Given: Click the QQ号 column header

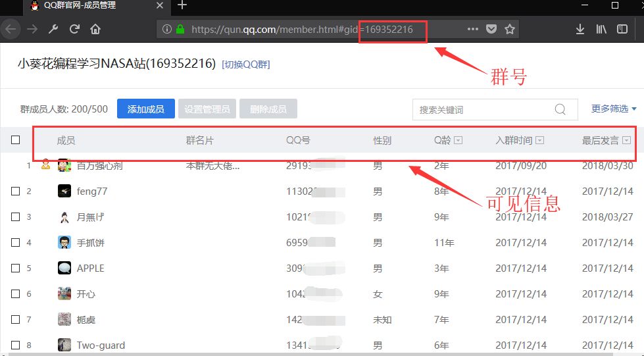Looking at the screenshot, I should 298,141.
